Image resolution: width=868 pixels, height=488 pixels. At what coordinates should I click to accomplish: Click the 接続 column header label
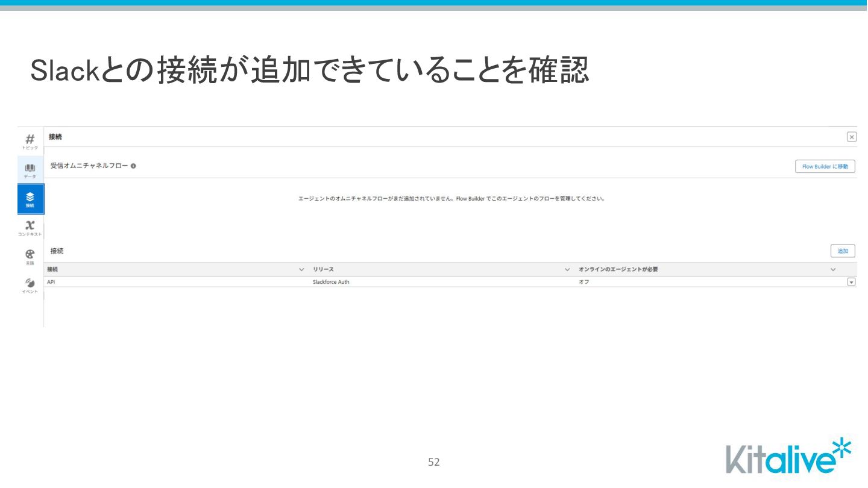pos(52,269)
